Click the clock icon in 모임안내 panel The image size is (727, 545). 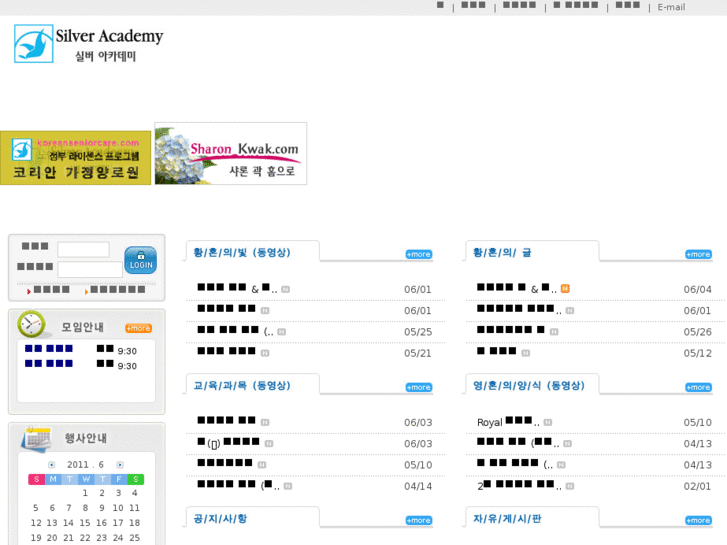tap(31, 324)
